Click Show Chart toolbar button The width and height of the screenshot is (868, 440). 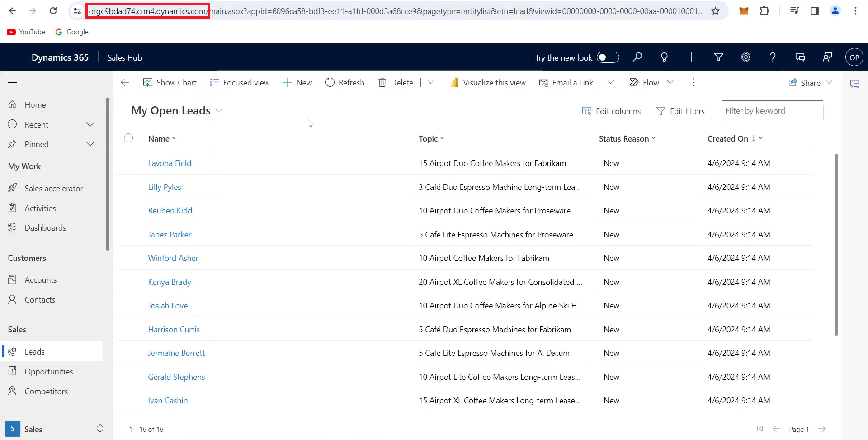pos(170,82)
